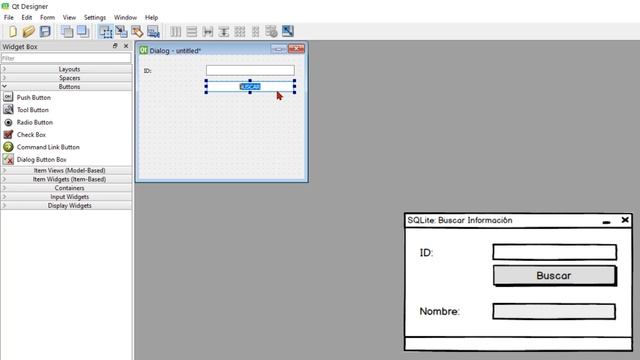
Task: Click the ID line edit in Dialog form
Action: pos(250,70)
